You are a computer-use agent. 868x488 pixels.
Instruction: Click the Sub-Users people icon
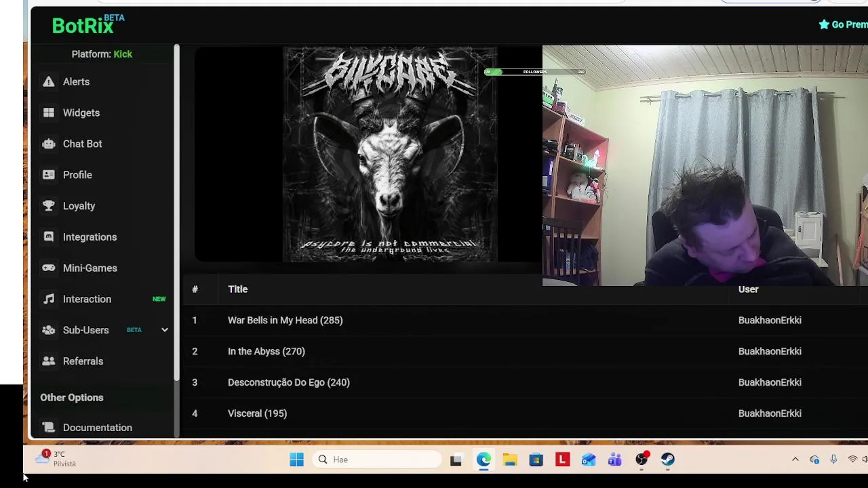(x=48, y=330)
